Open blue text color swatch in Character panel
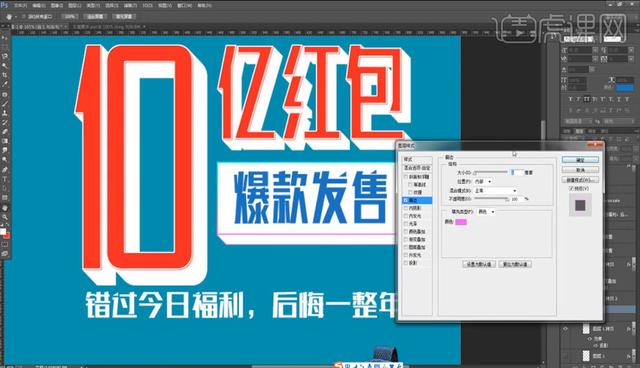This screenshot has width=640, height=368. click(625, 88)
